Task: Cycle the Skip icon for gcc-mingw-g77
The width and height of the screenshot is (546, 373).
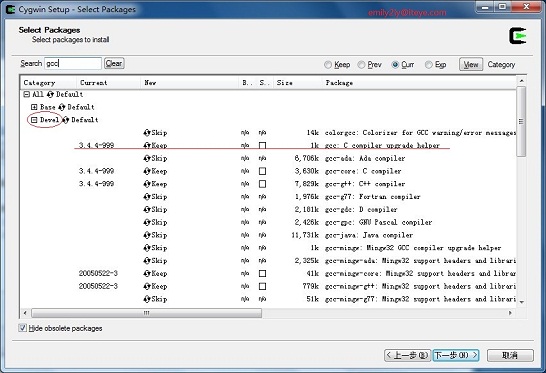Action: tap(147, 299)
